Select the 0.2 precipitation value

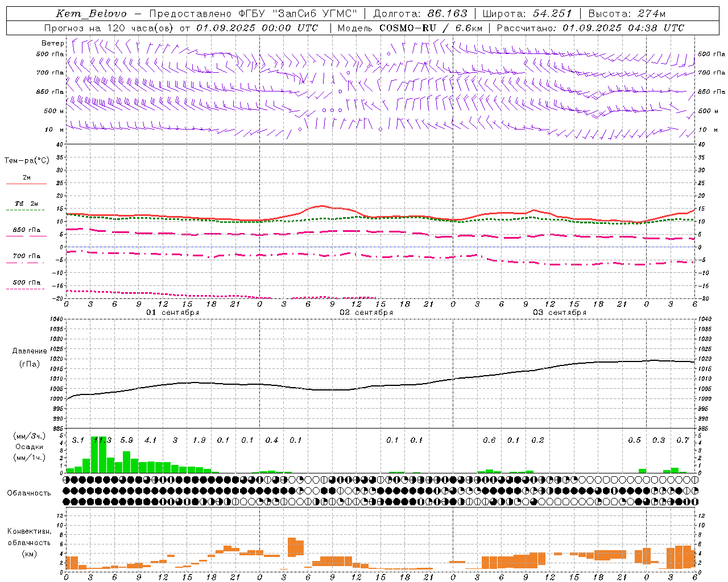point(537,440)
